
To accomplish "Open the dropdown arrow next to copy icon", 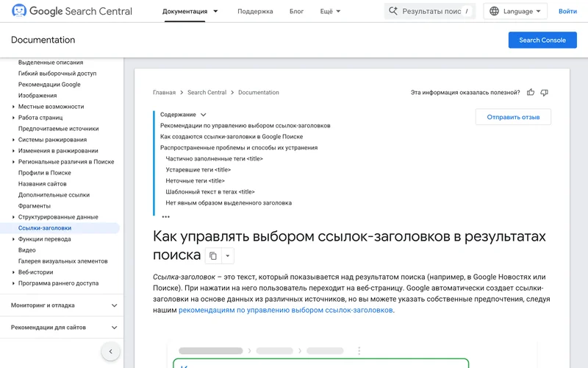I will (227, 255).
